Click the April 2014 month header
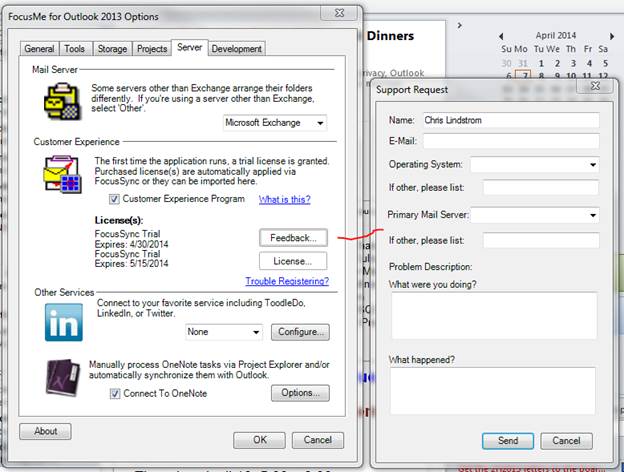 click(556, 35)
